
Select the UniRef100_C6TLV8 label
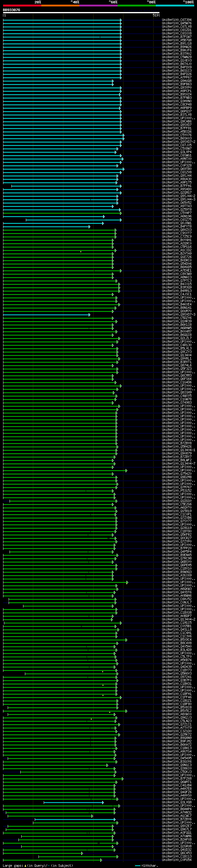point(177,26)
